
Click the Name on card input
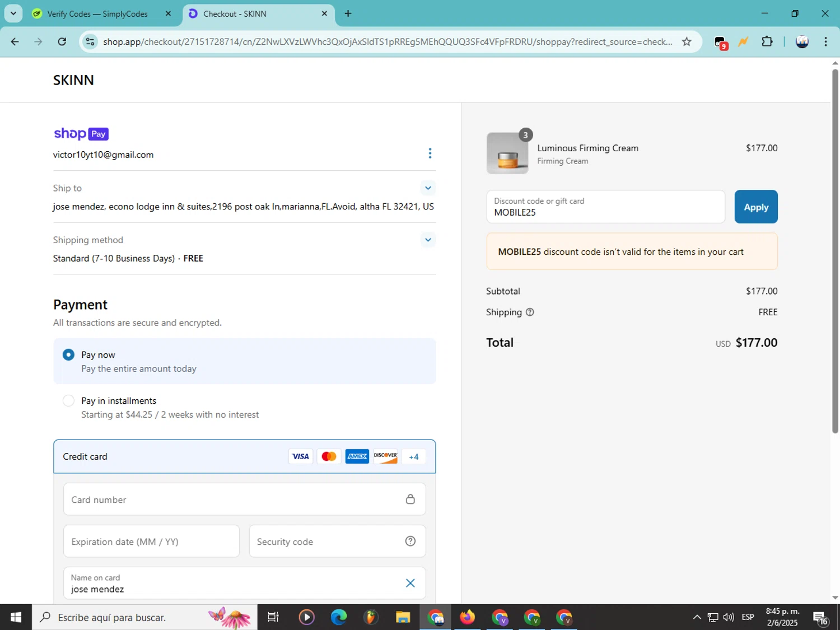click(x=244, y=583)
